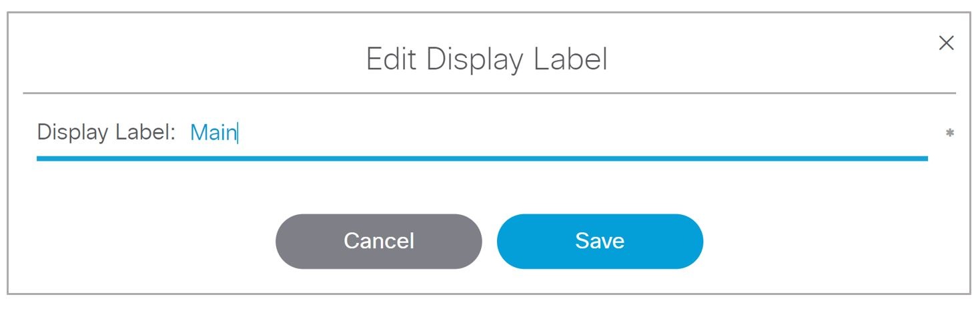This screenshot has width=980, height=309.
Task: Save the display label
Action: point(600,241)
